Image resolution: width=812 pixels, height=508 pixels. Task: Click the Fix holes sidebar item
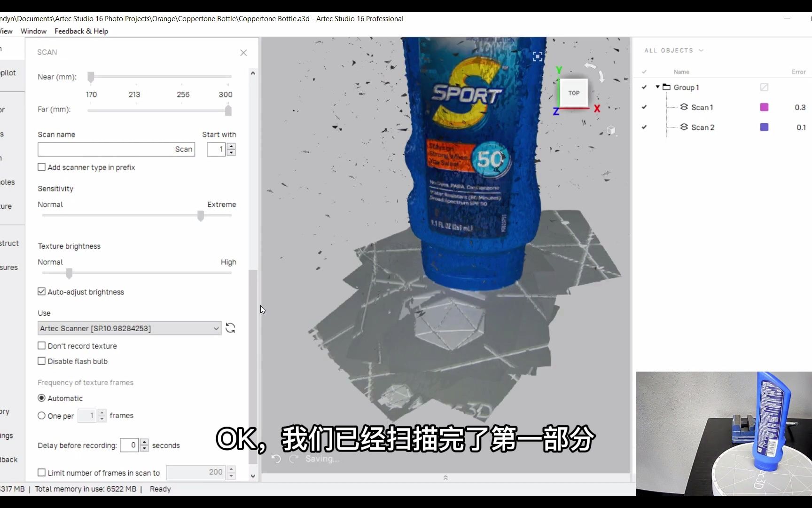click(8, 182)
